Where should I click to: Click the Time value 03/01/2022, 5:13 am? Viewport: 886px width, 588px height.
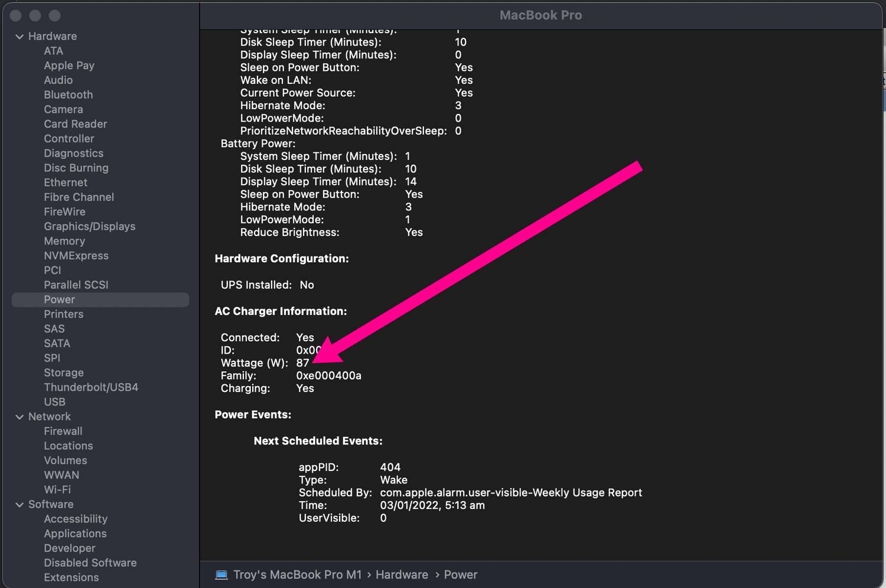432,506
